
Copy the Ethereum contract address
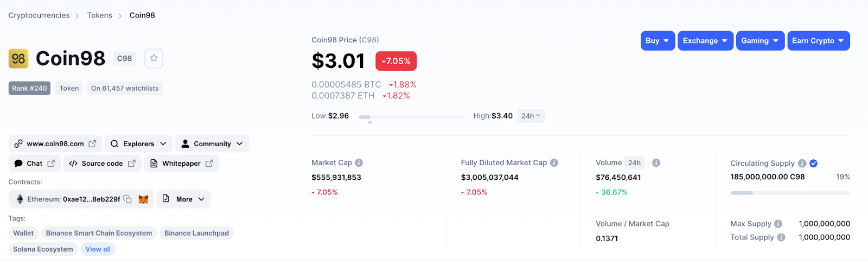[127, 199]
